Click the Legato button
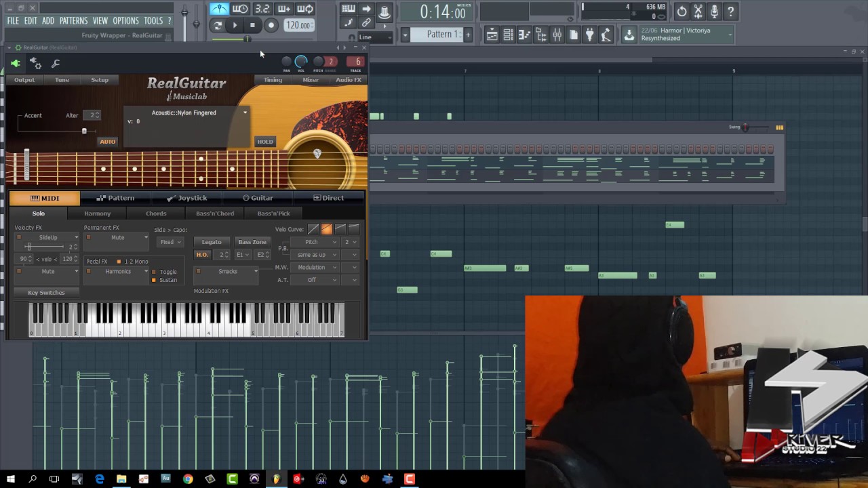The width and height of the screenshot is (868, 488). (212, 242)
